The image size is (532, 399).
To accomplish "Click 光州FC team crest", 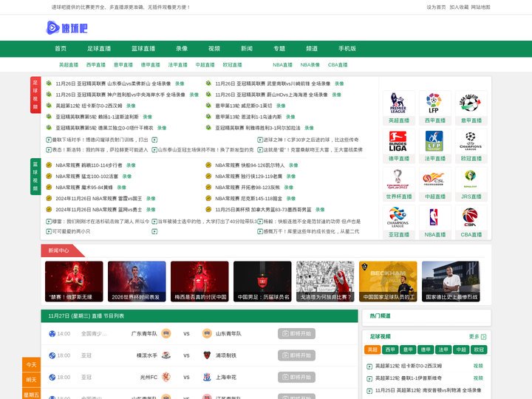I will [166, 377].
